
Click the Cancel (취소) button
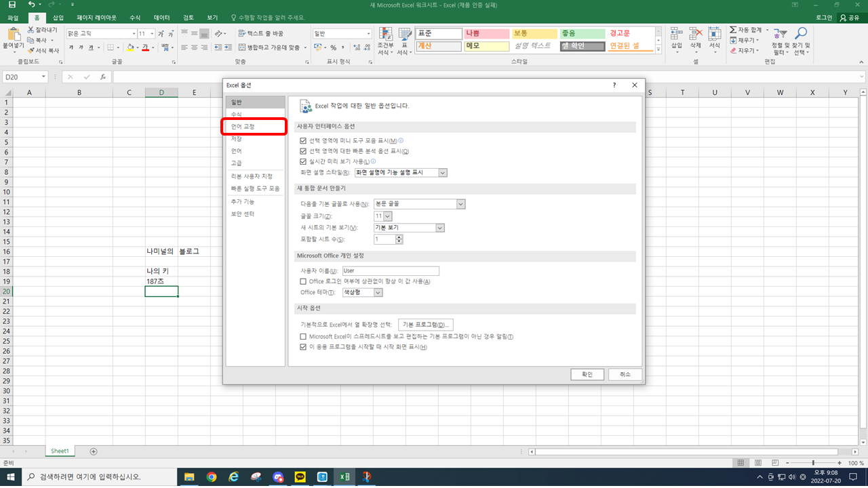click(x=625, y=374)
